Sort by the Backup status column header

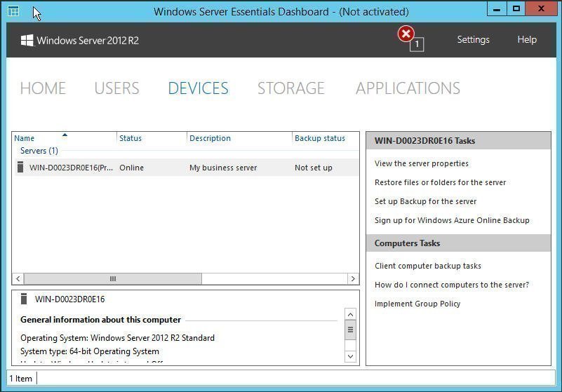pyautogui.click(x=326, y=138)
